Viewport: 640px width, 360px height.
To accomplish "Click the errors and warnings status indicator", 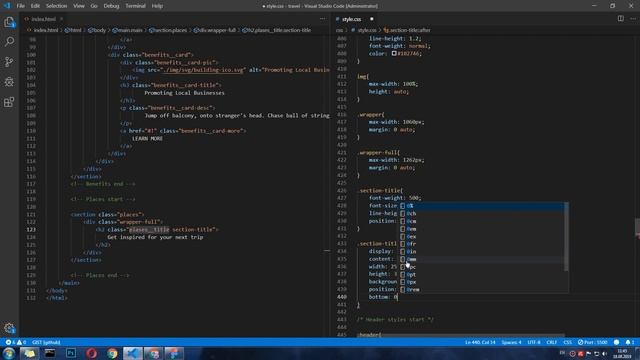I will coord(16,342).
